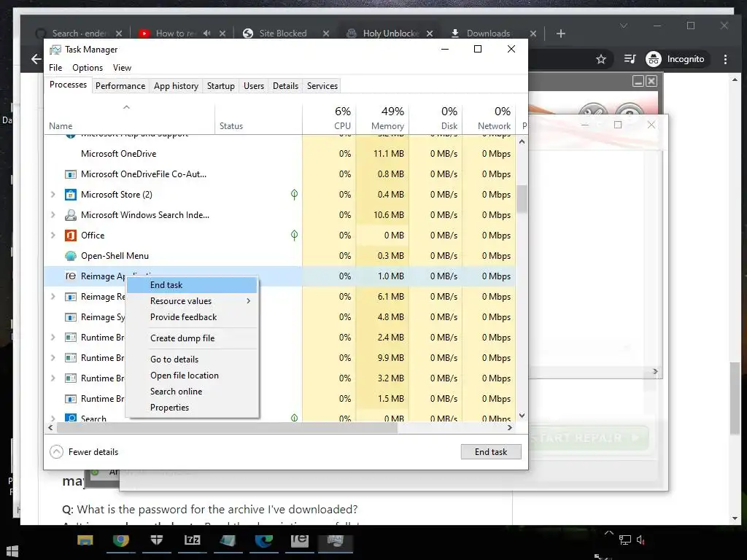Click the volume tray icon

click(x=641, y=540)
